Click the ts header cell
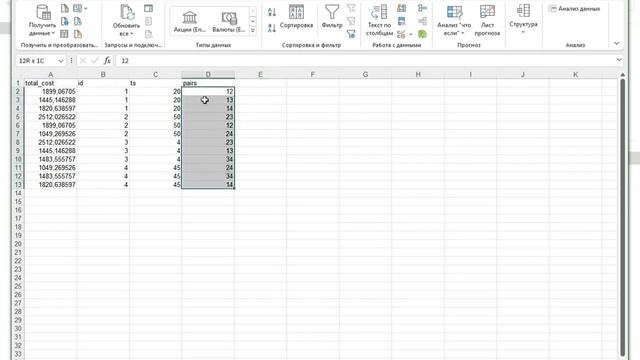This screenshot has width=640, height=360. (x=156, y=83)
